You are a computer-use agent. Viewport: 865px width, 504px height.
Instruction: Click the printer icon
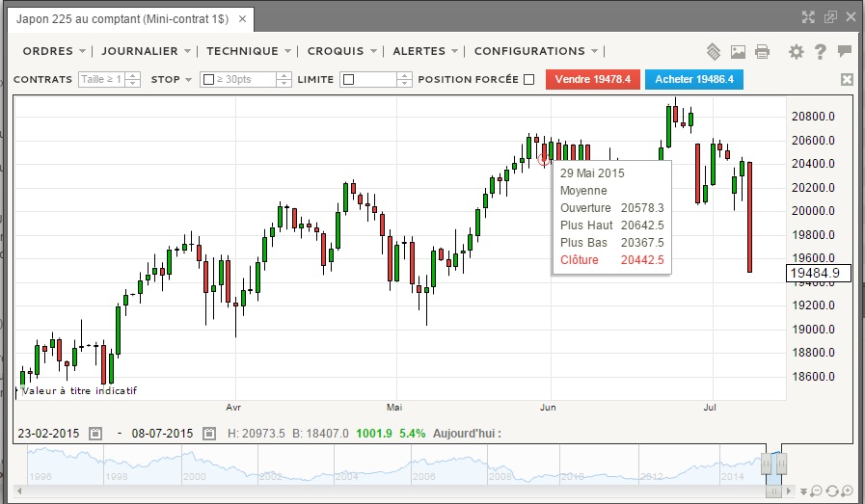(x=762, y=52)
